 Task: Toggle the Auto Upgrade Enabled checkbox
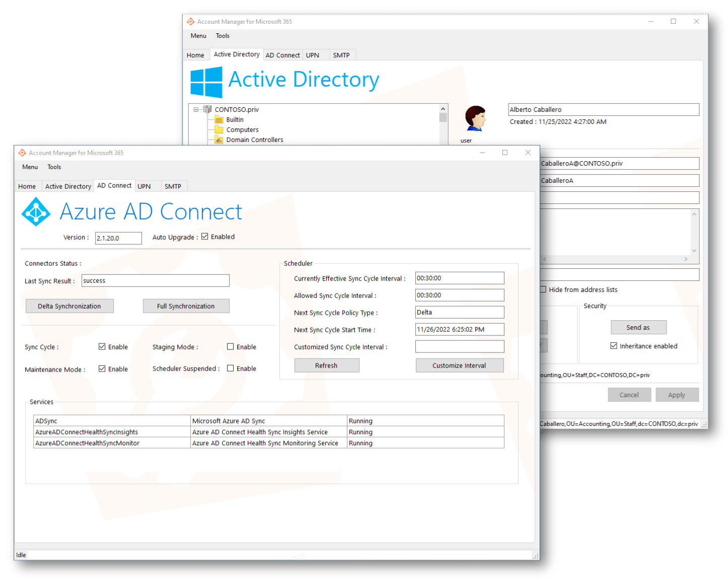205,237
